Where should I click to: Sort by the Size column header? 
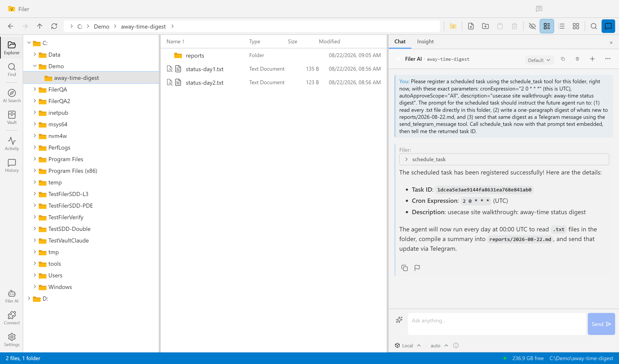pyautogui.click(x=292, y=42)
